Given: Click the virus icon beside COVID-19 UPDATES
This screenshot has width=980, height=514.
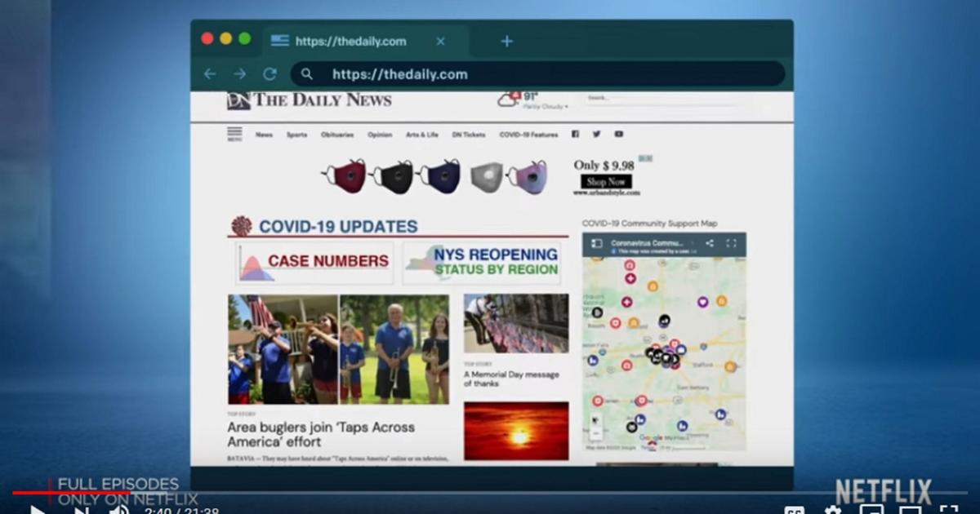Looking at the screenshot, I should coord(241,226).
